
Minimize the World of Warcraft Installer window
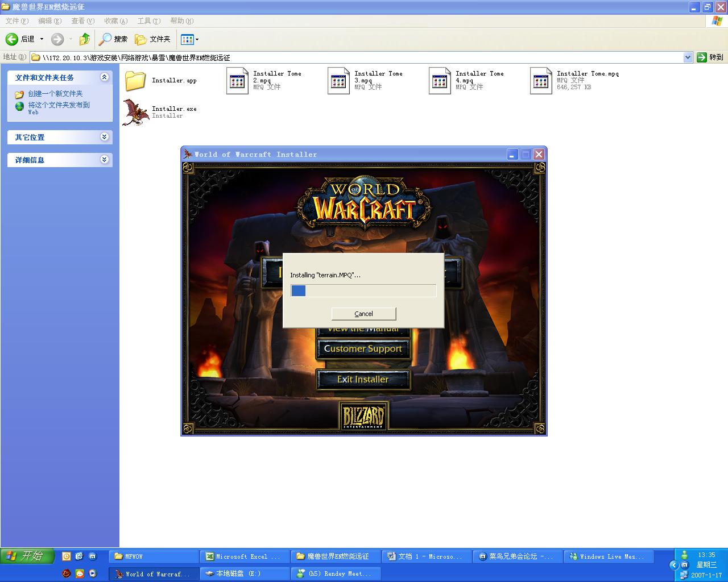pyautogui.click(x=512, y=154)
